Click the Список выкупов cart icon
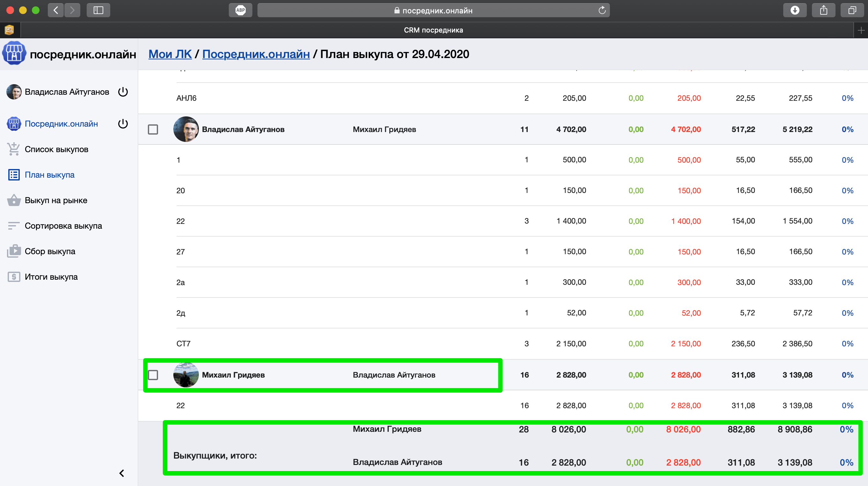This screenshot has height=486, width=868. (x=14, y=150)
